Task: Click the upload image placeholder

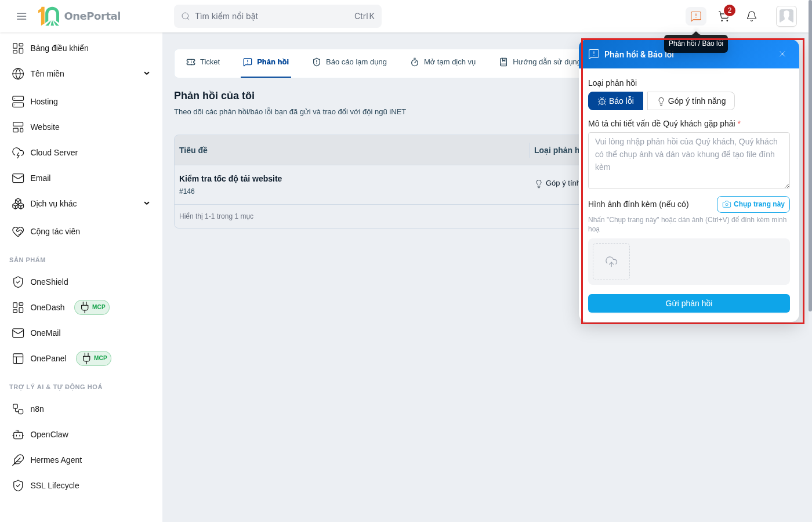Action: 611,262
